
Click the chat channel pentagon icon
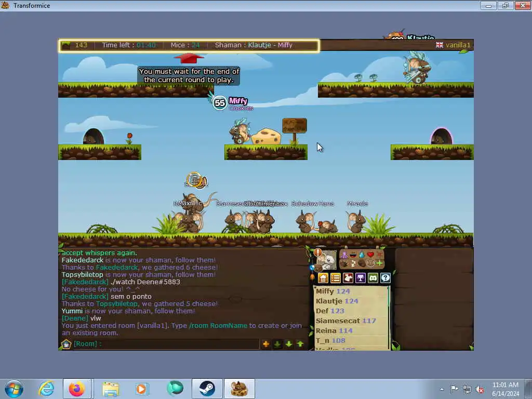tap(66, 344)
